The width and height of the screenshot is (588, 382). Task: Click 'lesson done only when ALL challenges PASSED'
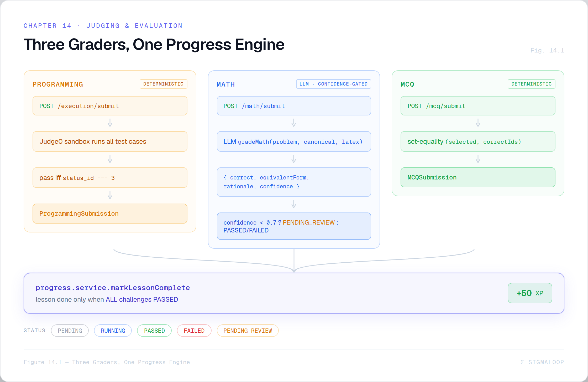coord(107,299)
